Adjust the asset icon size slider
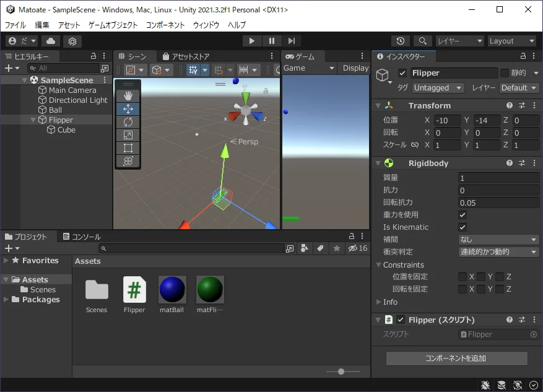The image size is (543, 392). coord(341,372)
